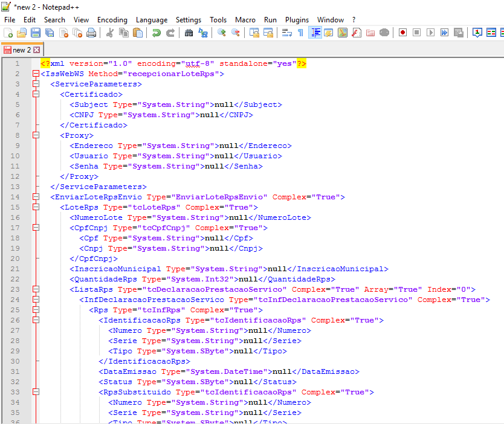Screen dimensions: 504x424
Task: Open the Replace dialog icon
Action: click(x=203, y=33)
